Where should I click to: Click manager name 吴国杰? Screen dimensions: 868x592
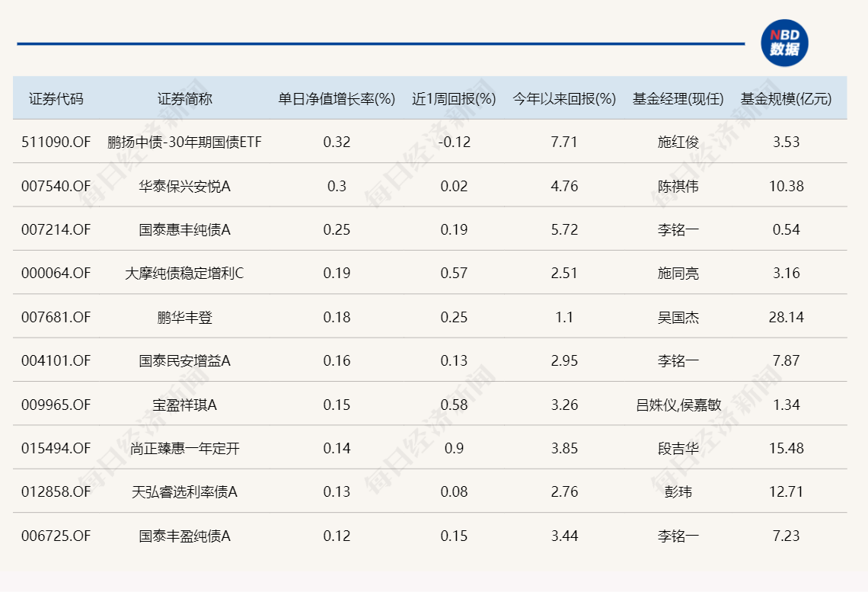coord(678,317)
